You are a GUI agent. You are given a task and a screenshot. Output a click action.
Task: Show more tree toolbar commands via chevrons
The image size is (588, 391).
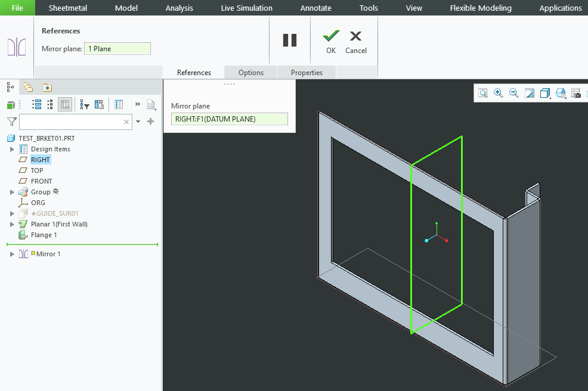coord(138,104)
